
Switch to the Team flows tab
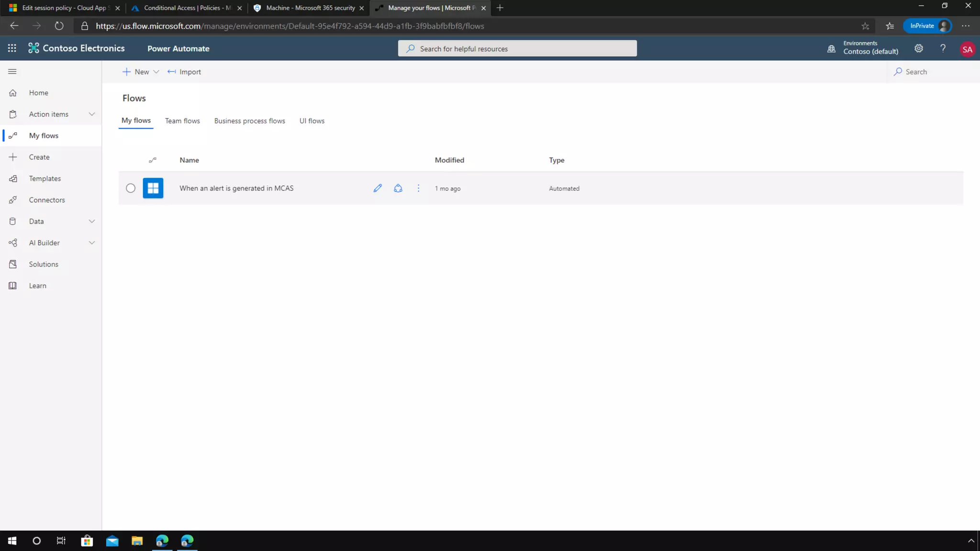182,121
